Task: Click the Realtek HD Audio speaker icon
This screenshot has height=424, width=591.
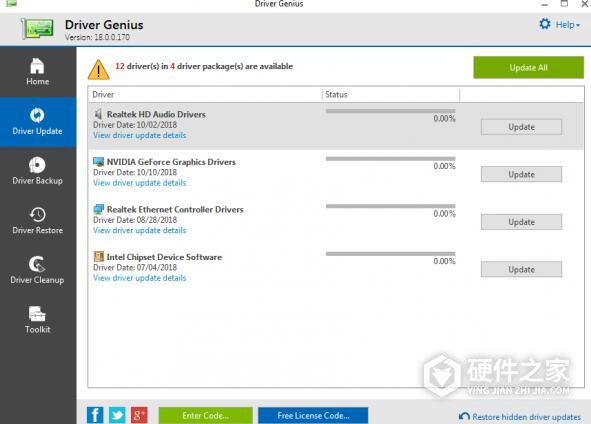Action: click(98, 114)
